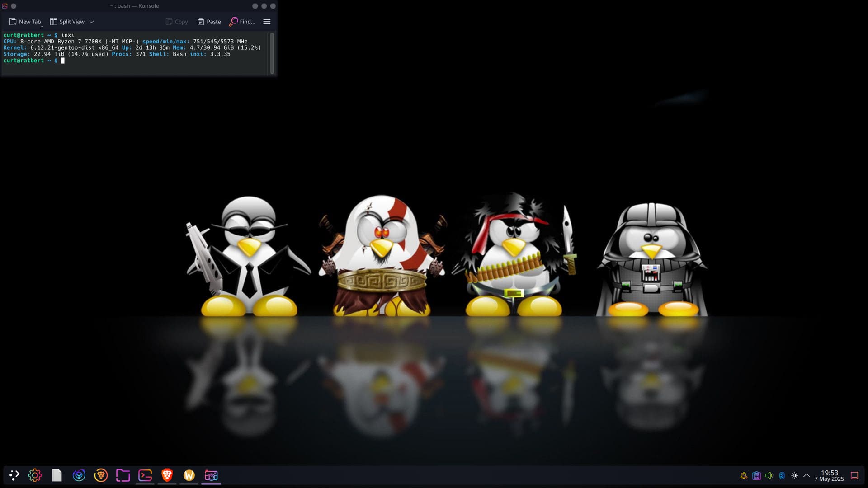
Task: Minimize the Konsole window
Action: pos(255,6)
